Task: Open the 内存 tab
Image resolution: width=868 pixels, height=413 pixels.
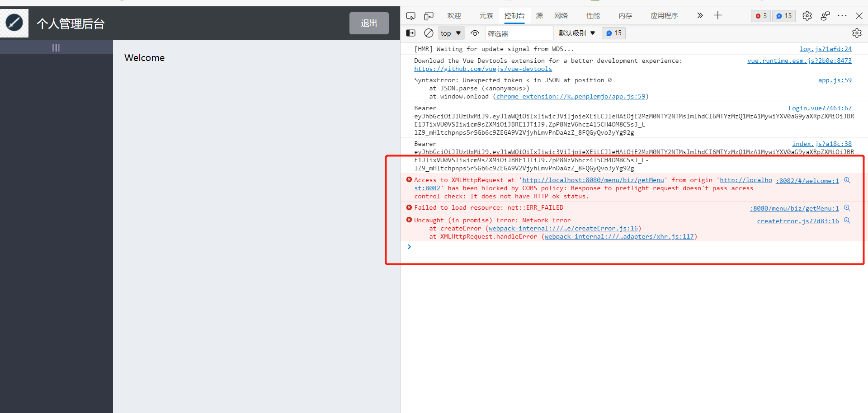Action: coord(625,16)
